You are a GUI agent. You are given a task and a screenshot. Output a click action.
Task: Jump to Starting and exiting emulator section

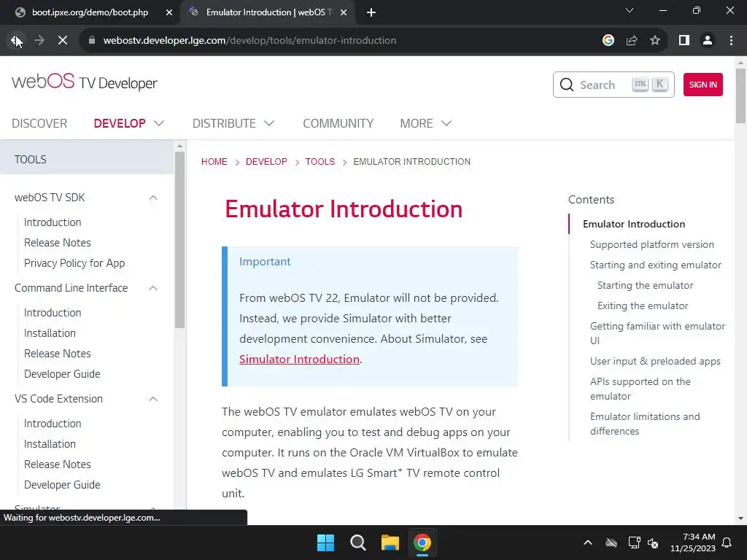pos(656,265)
